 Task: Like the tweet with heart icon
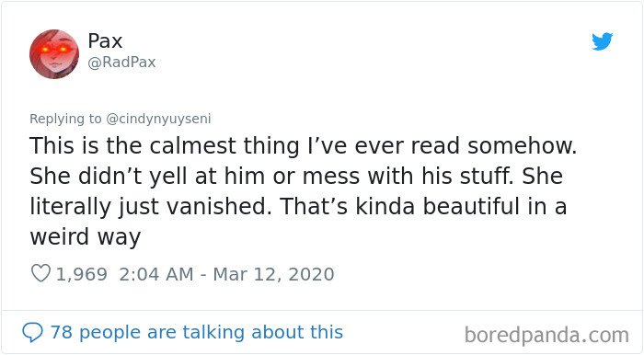click(x=40, y=273)
